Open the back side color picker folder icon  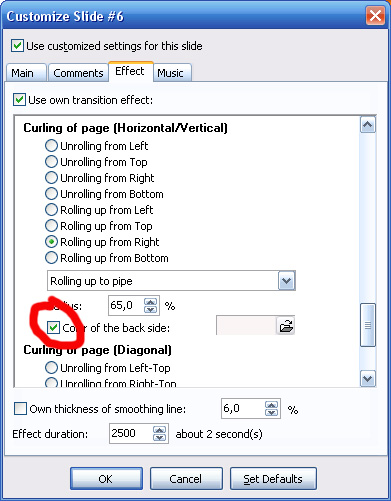click(x=286, y=326)
